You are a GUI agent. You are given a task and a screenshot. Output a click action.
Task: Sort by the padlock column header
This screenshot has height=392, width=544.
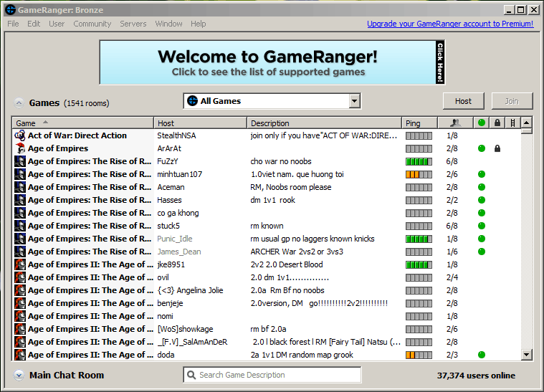(x=497, y=123)
